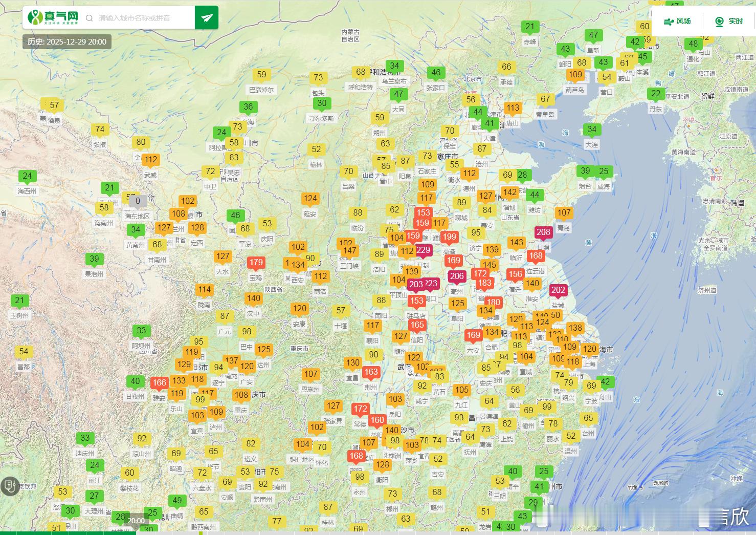The image size is (756, 535).
Task: Click the 威海 city label
Action: coord(604,186)
